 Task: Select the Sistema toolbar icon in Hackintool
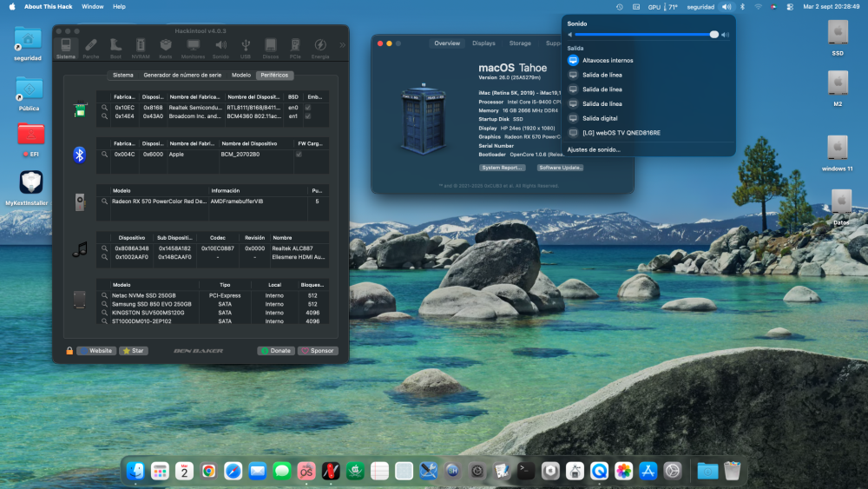click(66, 48)
